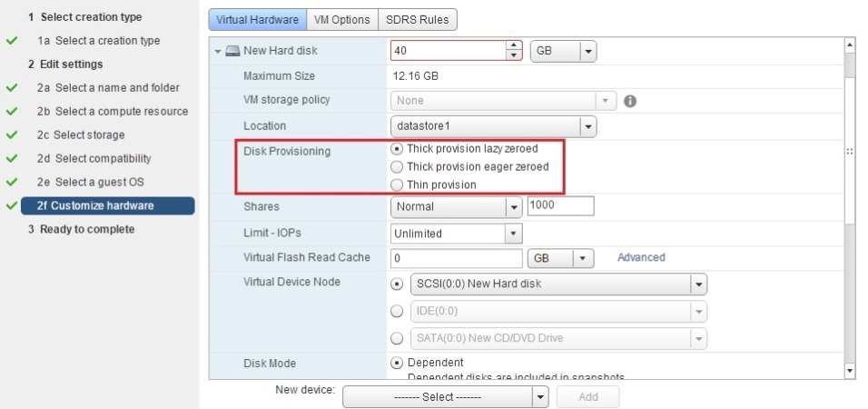Go to step 2c Select storage
Image resolution: width=868 pixels, height=409 pixels.
coord(81,135)
